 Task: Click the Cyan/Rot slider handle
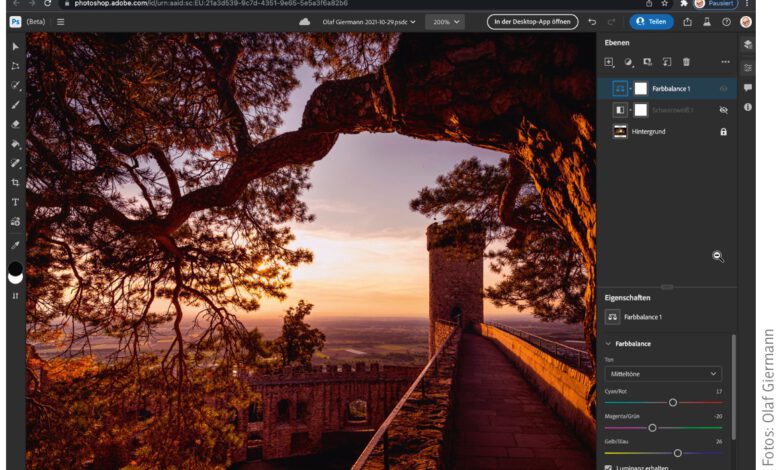pos(673,402)
